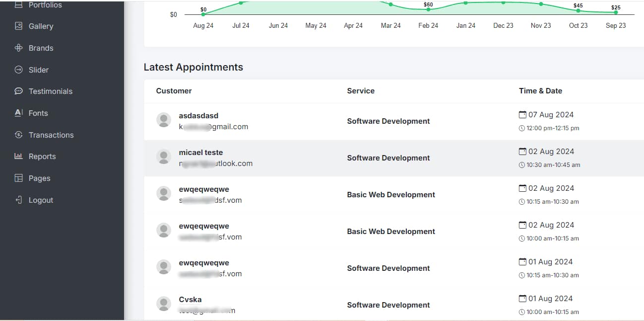This screenshot has height=321, width=644.
Task: Go to the Reports menu label
Action: tap(42, 156)
